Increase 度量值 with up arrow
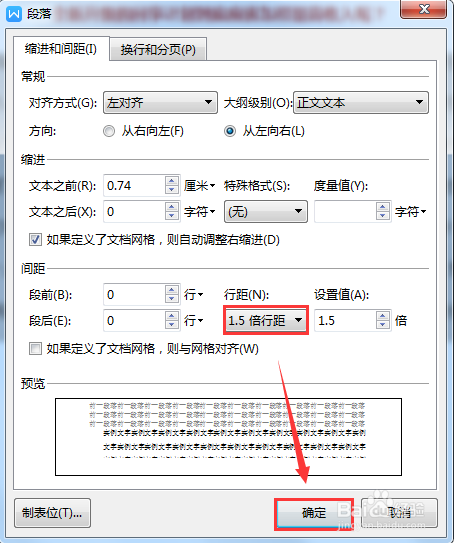Viewport: 454px width, 543px height. click(x=383, y=207)
